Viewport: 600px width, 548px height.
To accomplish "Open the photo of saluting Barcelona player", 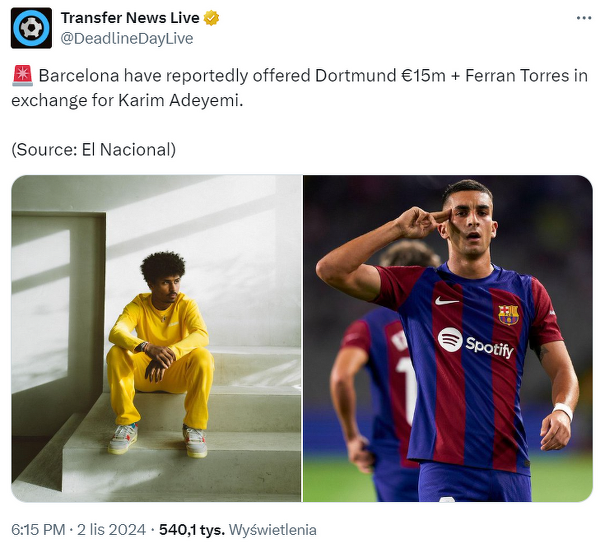I will click(x=448, y=338).
